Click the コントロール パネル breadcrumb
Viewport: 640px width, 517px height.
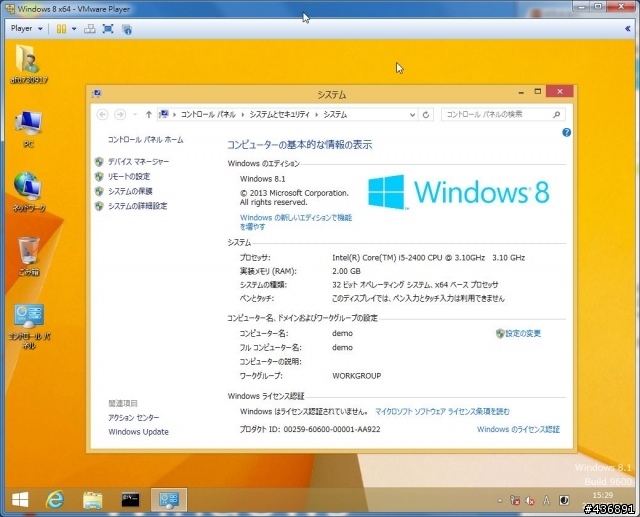click(208, 115)
